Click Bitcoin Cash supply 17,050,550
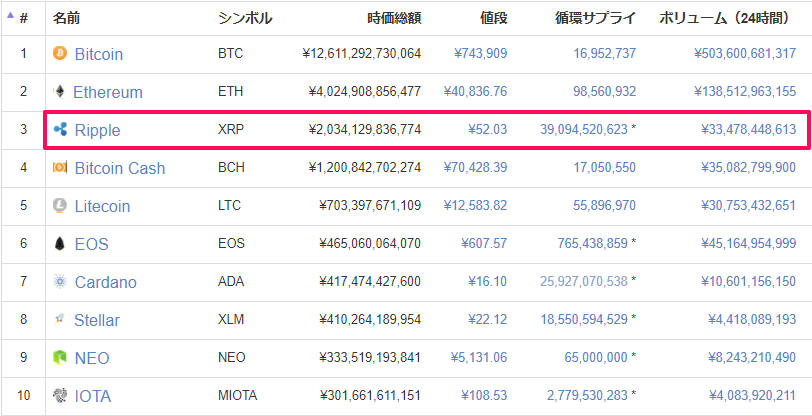The image size is (812, 416). click(604, 167)
